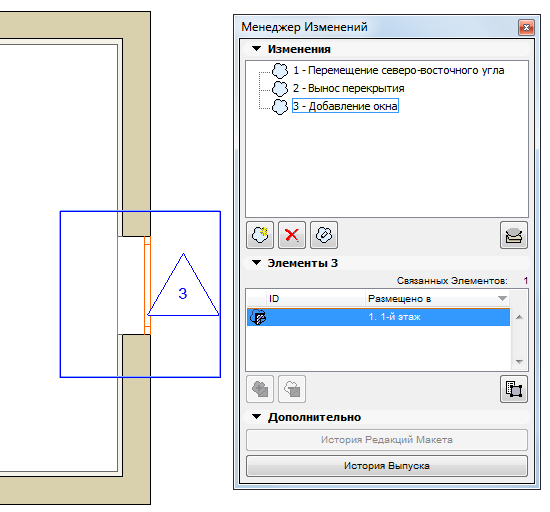Image resolution: width=550 pixels, height=512 pixels.
Task: Close the Менеджер Изменений window
Action: point(526,27)
